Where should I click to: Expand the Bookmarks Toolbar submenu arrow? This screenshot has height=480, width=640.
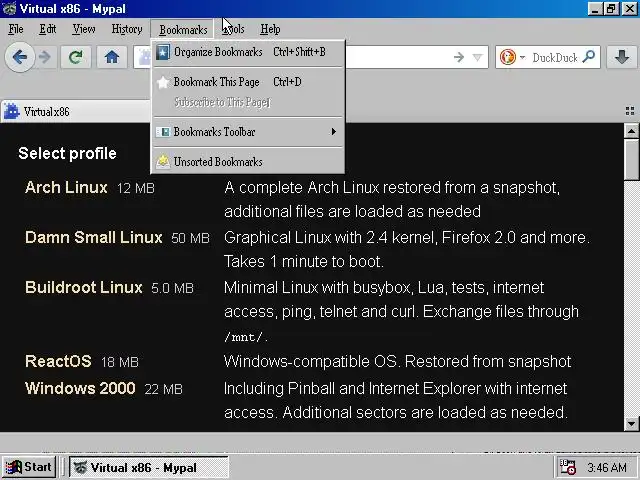point(333,131)
